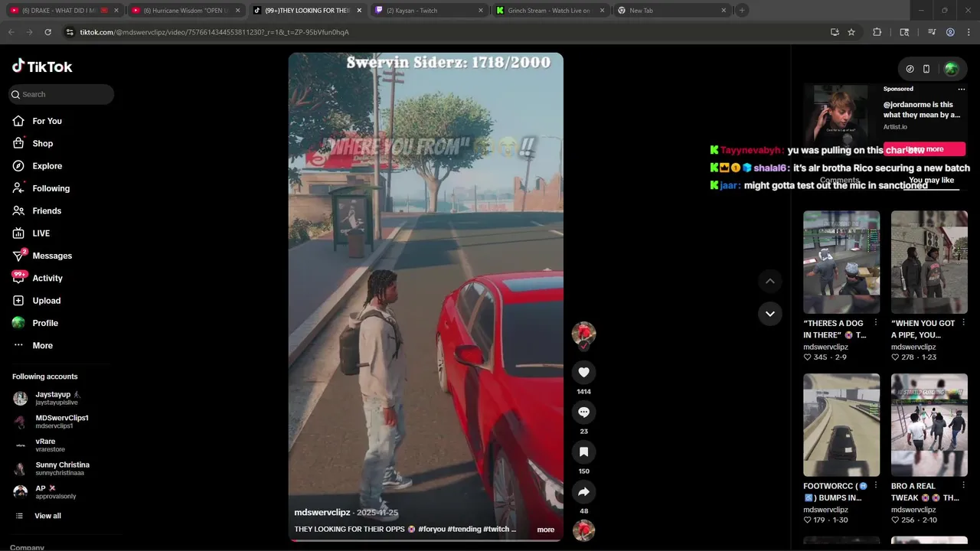Expand caption with the more button
The height and width of the screenshot is (551, 980).
pyautogui.click(x=546, y=530)
